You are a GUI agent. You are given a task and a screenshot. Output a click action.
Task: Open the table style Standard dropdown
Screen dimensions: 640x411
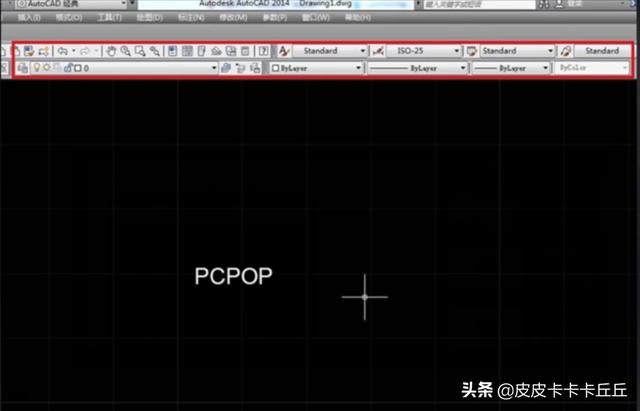(517, 51)
